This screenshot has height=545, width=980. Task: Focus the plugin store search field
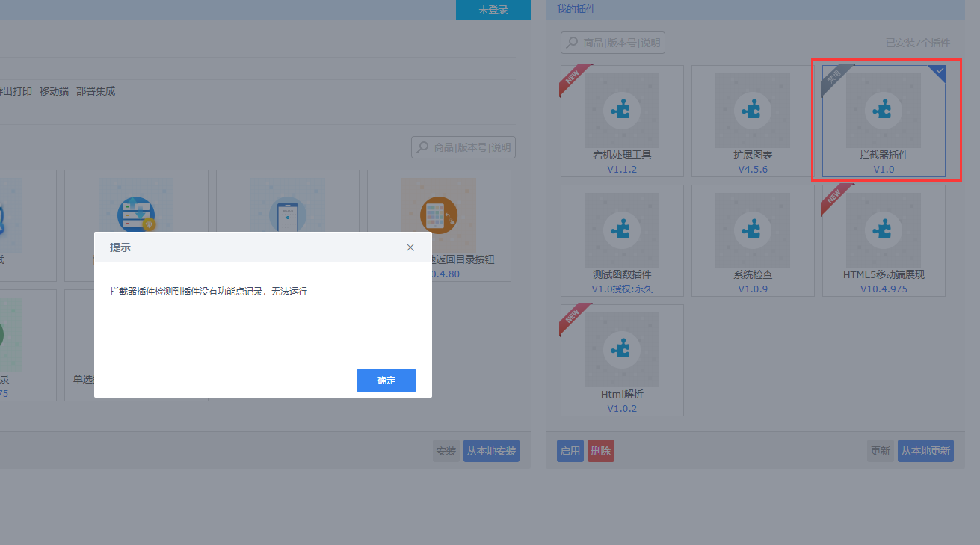[x=463, y=147]
